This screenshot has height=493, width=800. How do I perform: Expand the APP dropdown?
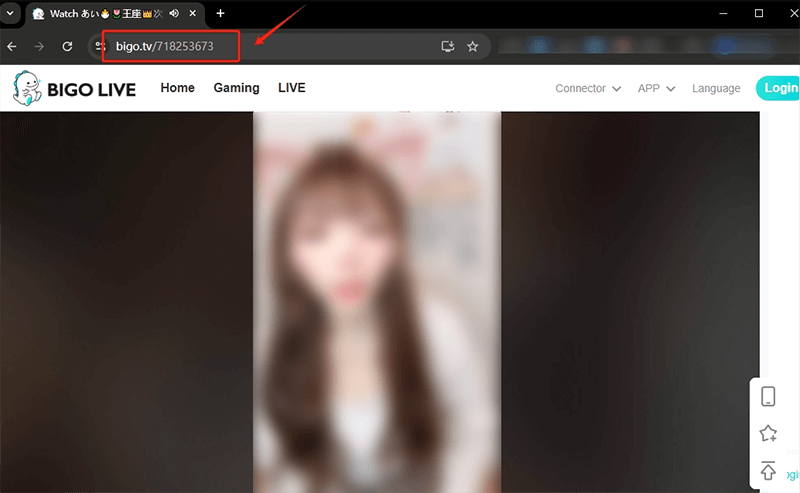pos(656,88)
